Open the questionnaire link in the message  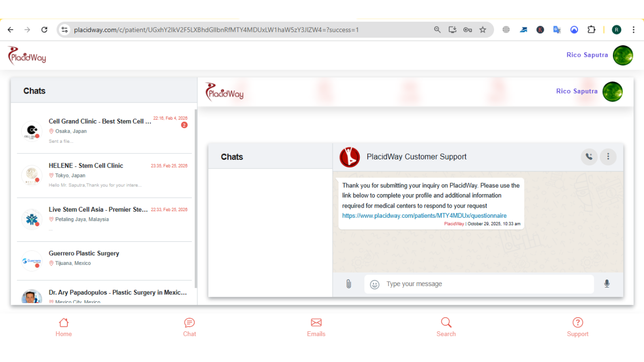point(424,215)
